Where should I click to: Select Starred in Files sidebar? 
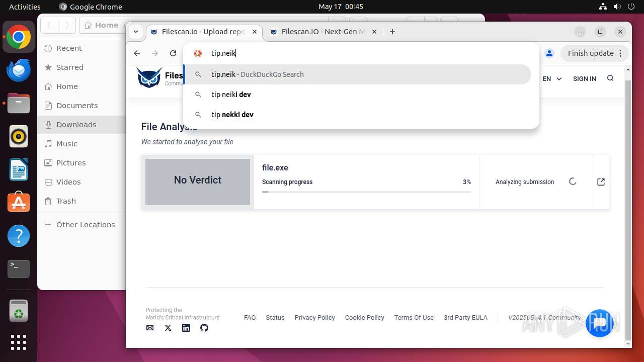82,67
